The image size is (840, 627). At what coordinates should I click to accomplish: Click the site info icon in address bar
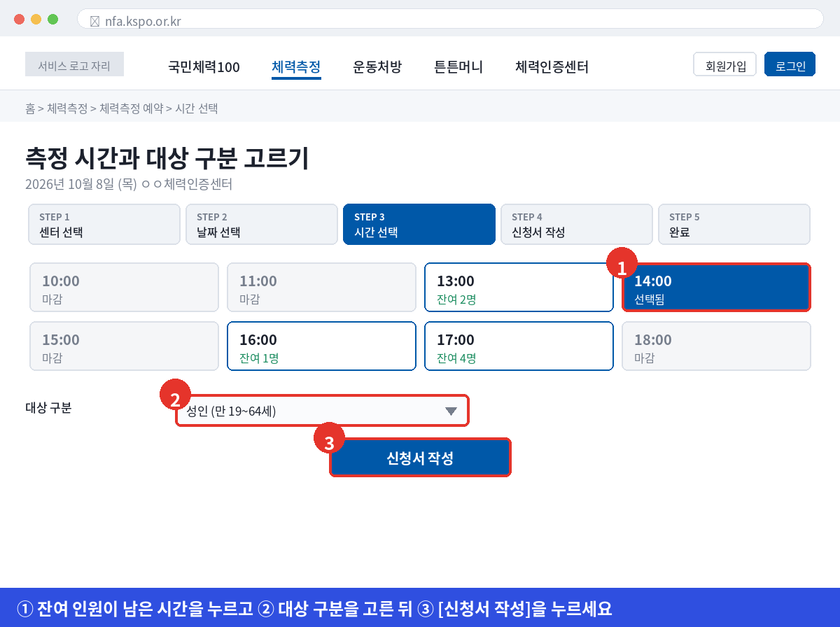[x=95, y=22]
